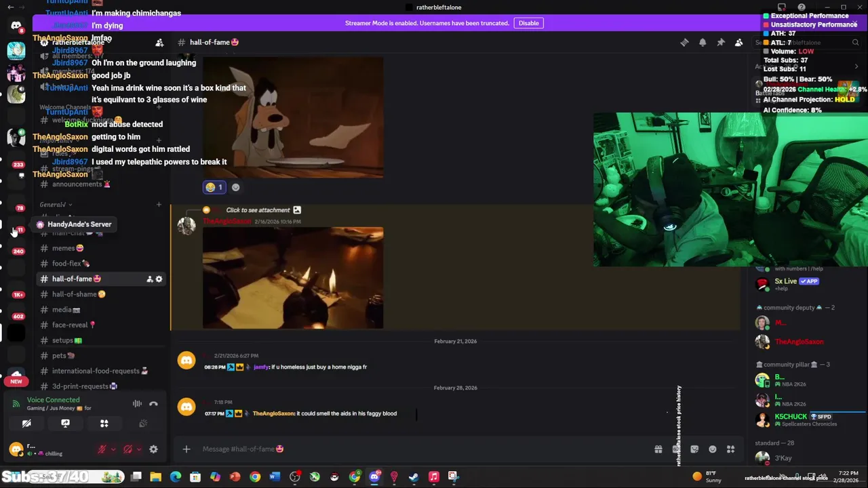Open microphone input options arrow
This screenshot has height=488, width=868.
coord(113,449)
